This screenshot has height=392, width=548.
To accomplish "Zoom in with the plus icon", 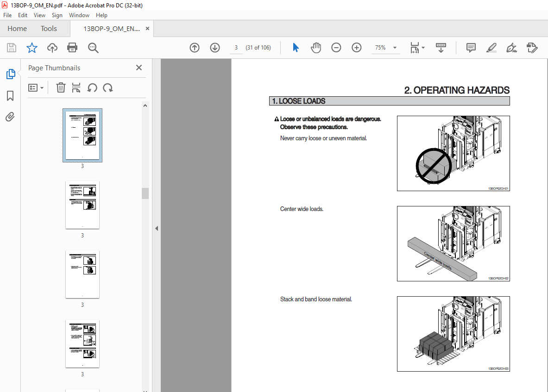I will pyautogui.click(x=357, y=48).
